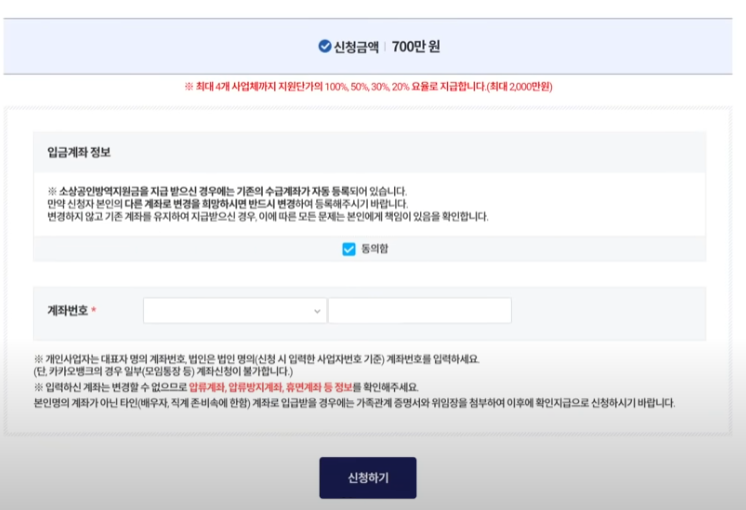Viewport: 746px width, 510px height.
Task: Click the line starting 만약 신청자 본인의
Action: (x=227, y=204)
